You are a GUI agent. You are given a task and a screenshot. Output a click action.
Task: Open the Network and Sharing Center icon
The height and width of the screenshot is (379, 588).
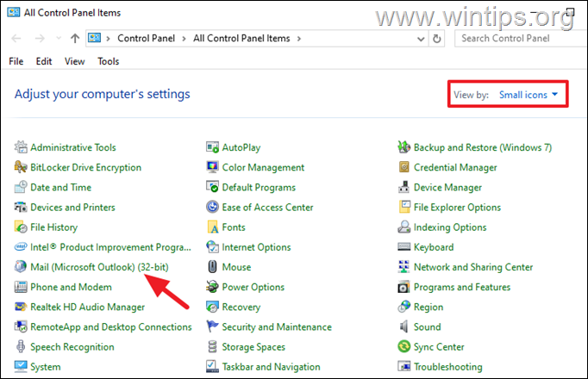(x=404, y=267)
